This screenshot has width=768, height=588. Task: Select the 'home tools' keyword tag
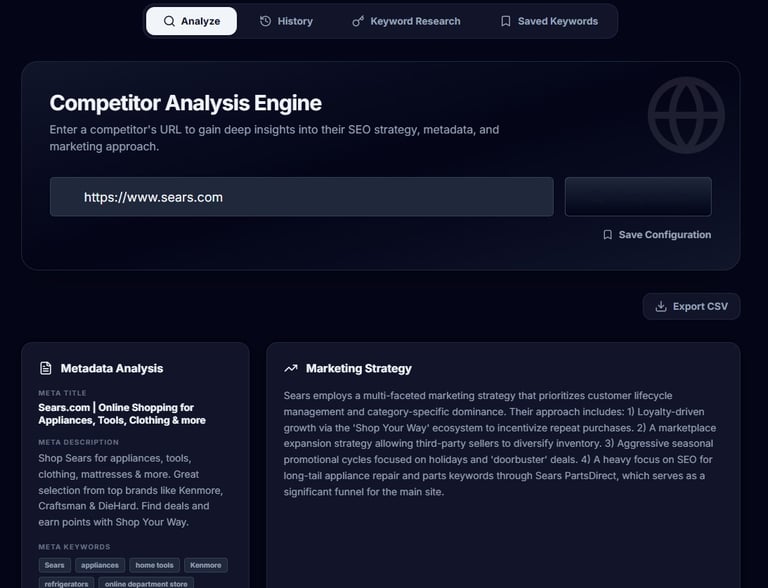pos(154,565)
